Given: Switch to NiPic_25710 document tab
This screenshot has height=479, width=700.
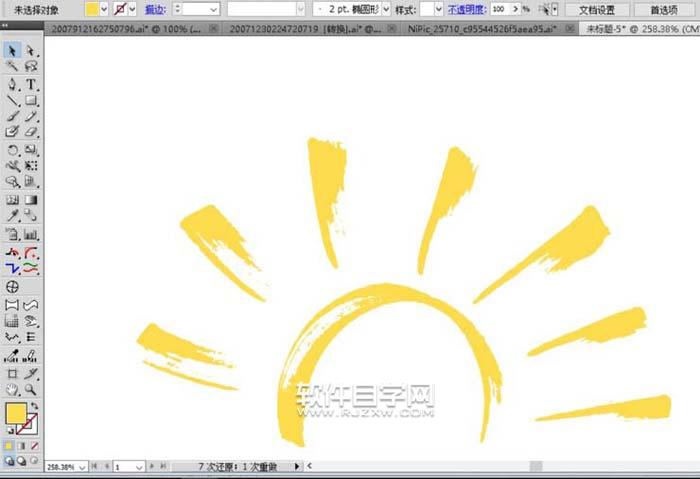Looking at the screenshot, I should [x=489, y=29].
